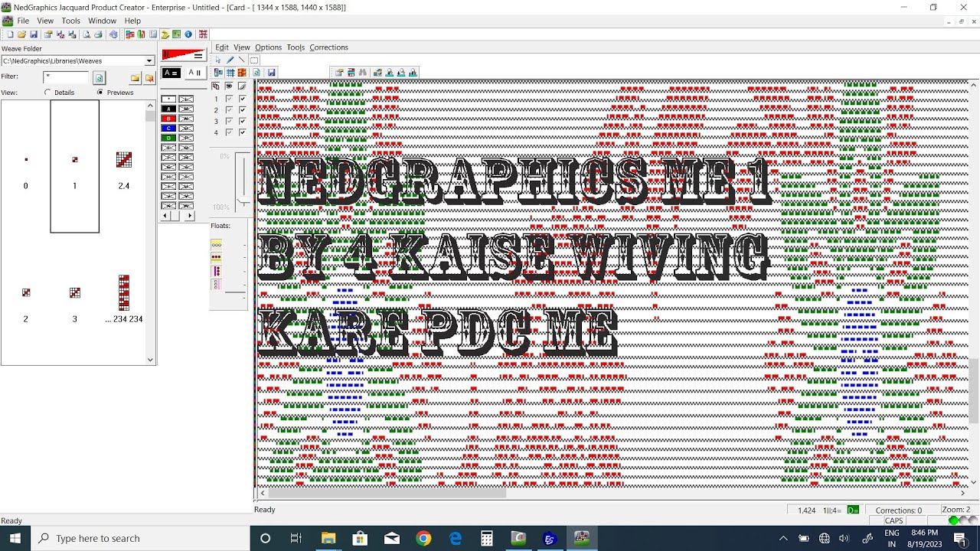Open the yellow weave folder browse icon

pyautogui.click(x=135, y=77)
